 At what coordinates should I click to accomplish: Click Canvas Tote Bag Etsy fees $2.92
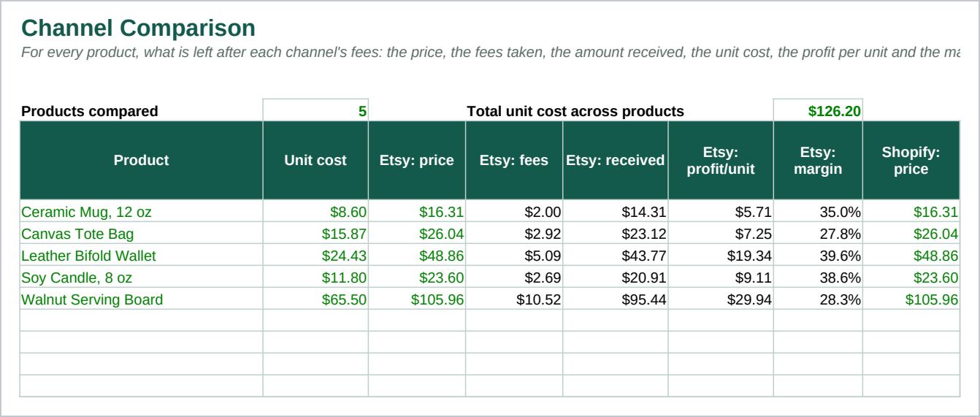514,234
